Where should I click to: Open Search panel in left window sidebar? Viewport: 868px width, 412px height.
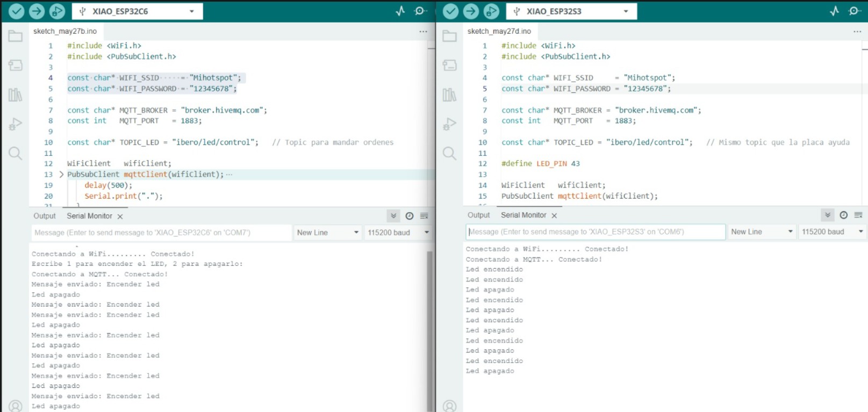click(15, 154)
